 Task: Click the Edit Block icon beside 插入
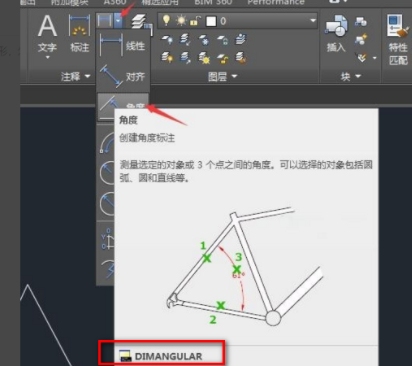tap(361, 39)
